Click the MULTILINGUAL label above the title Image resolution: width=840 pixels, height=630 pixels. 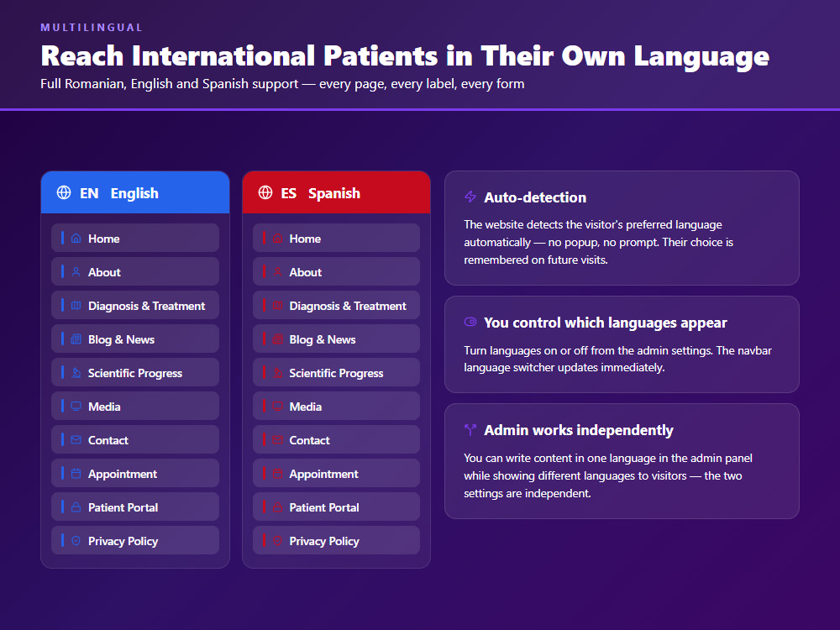point(92,28)
